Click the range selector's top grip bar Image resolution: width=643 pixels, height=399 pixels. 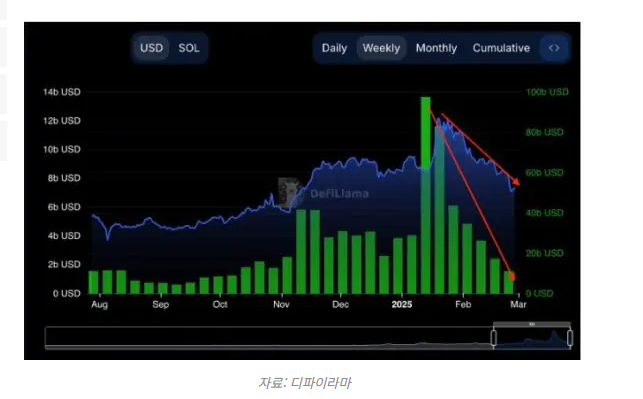pyautogui.click(x=531, y=324)
